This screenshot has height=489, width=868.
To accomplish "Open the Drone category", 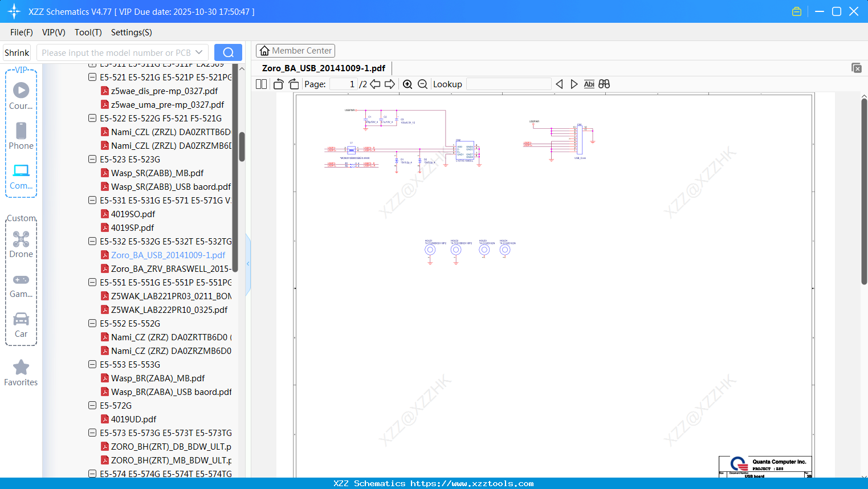I will coord(21,244).
